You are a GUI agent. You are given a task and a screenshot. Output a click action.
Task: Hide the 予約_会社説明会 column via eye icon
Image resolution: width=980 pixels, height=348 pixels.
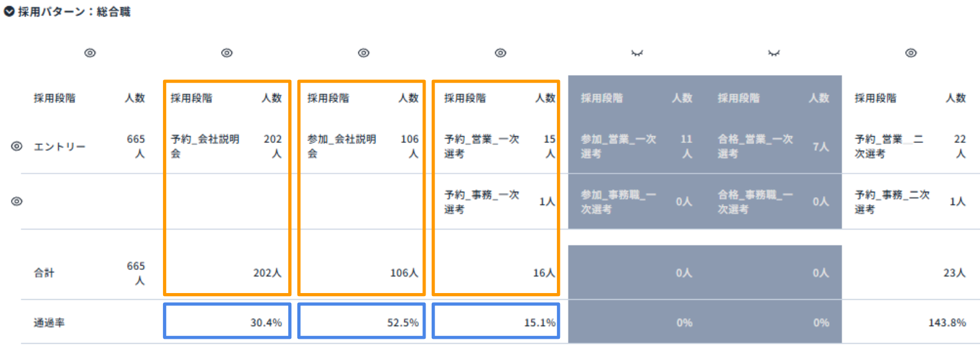tap(227, 53)
